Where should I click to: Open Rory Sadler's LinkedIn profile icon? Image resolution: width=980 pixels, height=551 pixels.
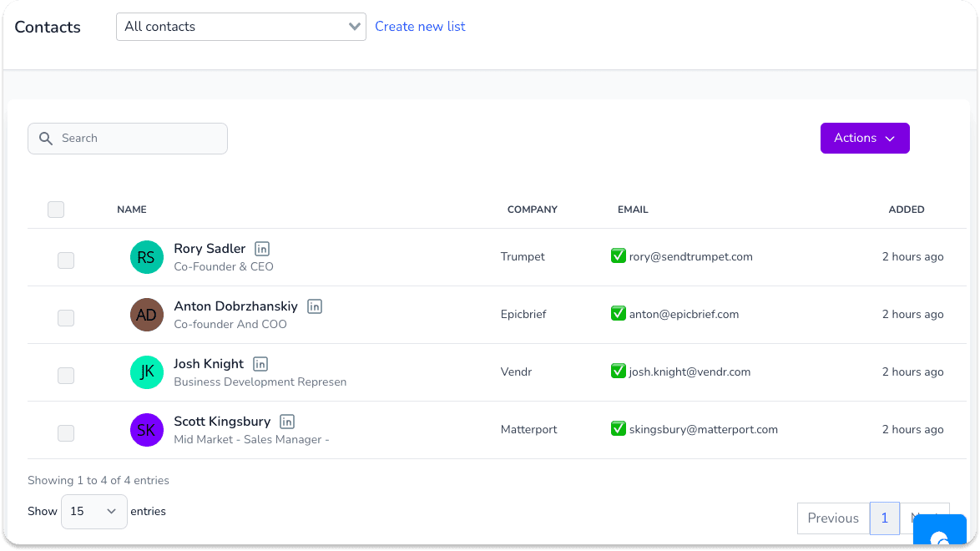[262, 249]
